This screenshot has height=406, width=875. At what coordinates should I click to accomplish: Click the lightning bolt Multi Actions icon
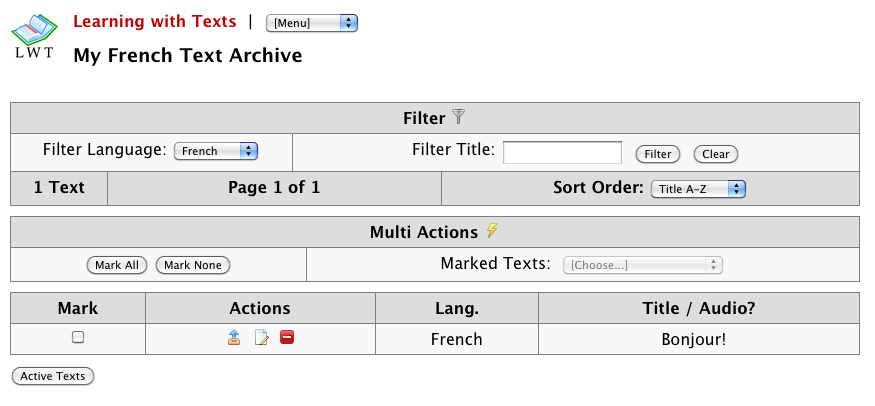click(491, 231)
